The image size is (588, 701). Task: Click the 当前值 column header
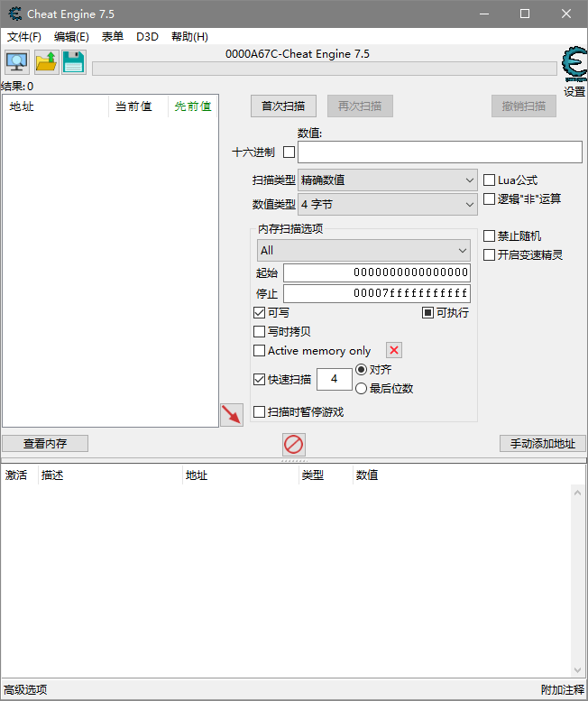pos(138,106)
